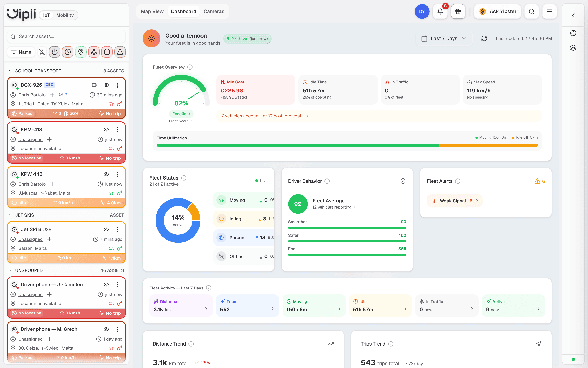Toggle the location pin filter

[x=81, y=52]
